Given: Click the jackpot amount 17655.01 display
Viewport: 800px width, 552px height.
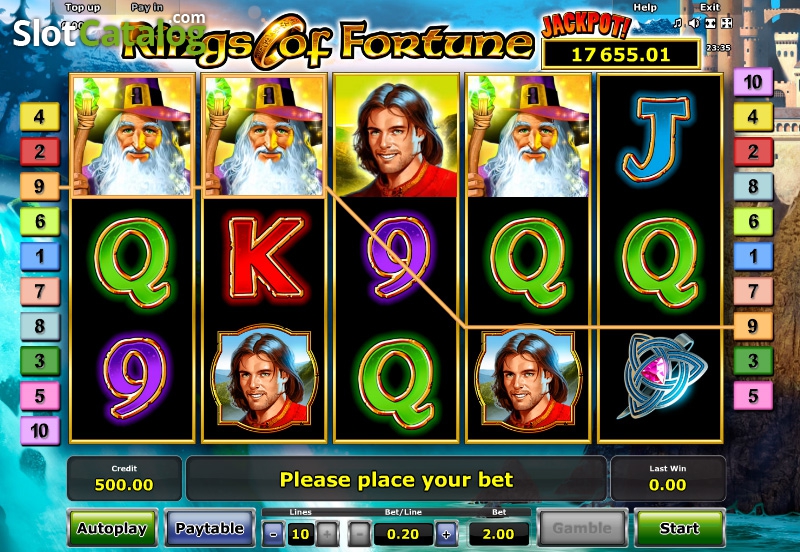Looking at the screenshot, I should 620,54.
